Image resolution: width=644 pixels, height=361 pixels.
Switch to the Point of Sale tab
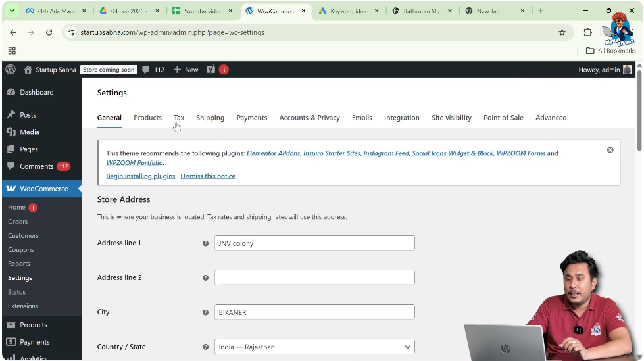(503, 118)
